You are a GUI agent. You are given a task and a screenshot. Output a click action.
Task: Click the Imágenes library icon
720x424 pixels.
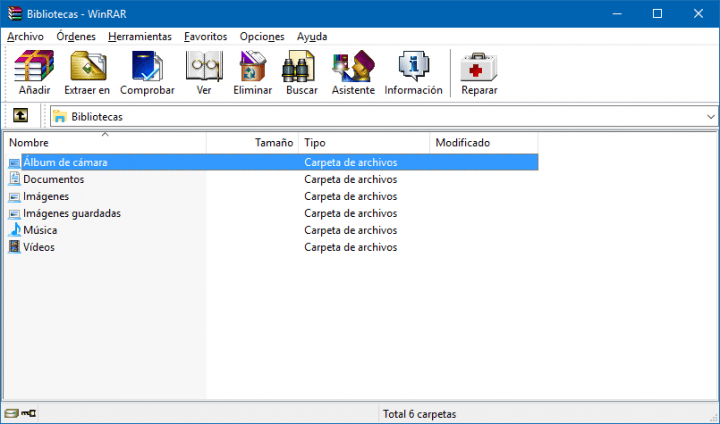14,197
